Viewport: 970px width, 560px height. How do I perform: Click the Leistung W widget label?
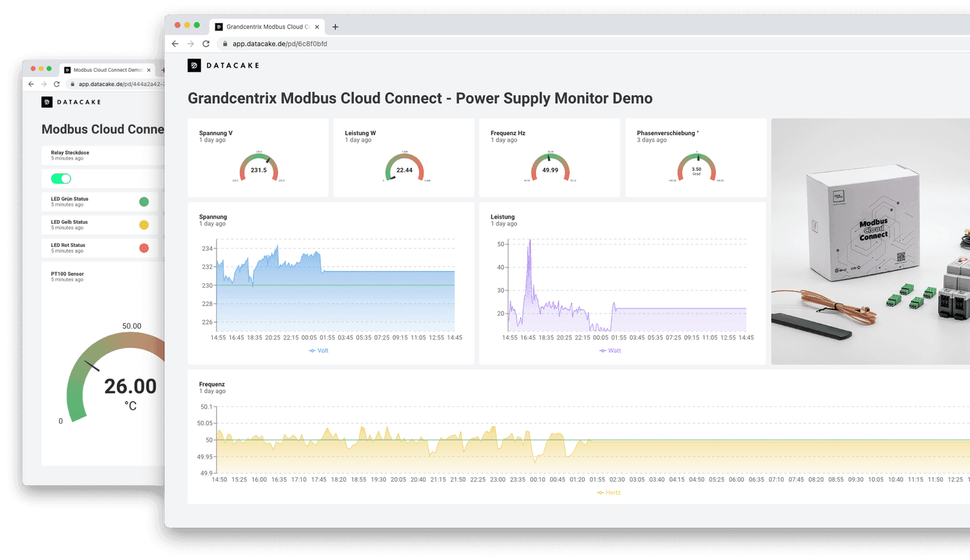(x=360, y=133)
